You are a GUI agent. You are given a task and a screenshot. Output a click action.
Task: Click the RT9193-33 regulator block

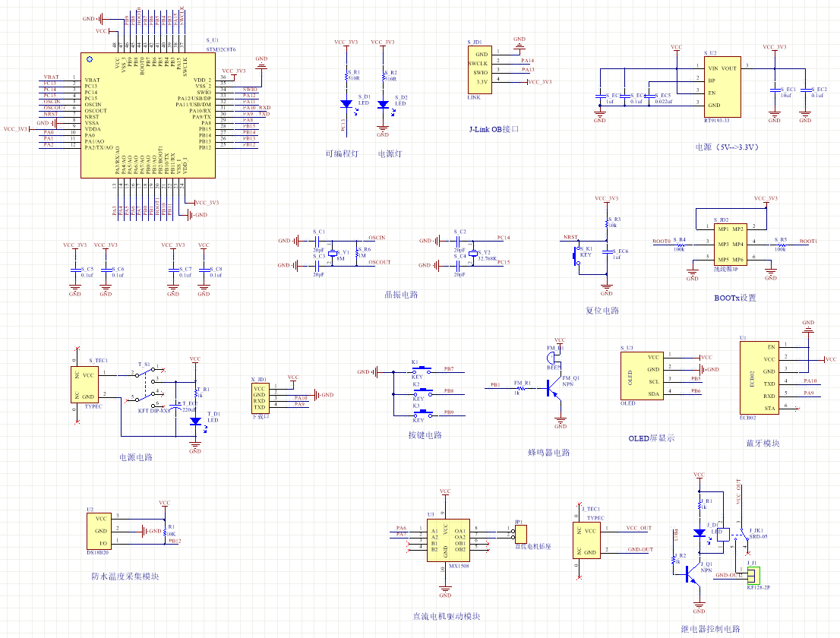point(723,87)
